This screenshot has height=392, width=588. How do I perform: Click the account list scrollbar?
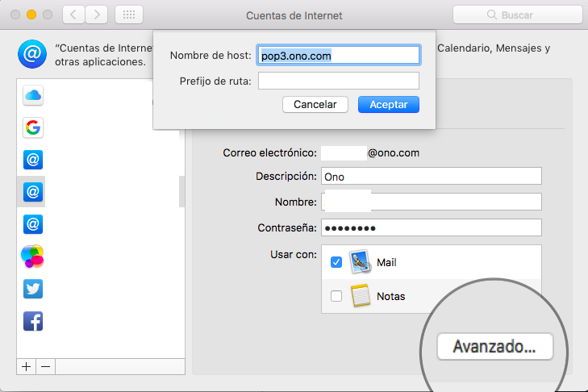pyautogui.click(x=181, y=191)
